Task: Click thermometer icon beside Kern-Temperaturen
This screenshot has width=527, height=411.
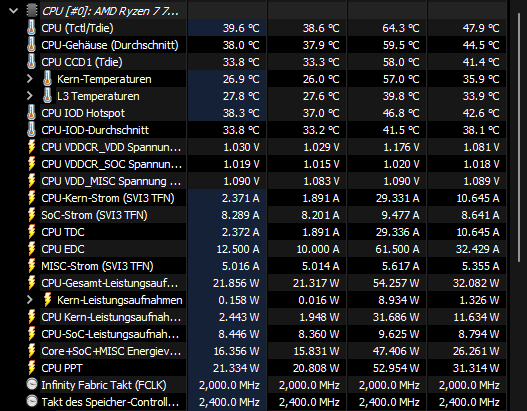Action: pyautogui.click(x=47, y=79)
